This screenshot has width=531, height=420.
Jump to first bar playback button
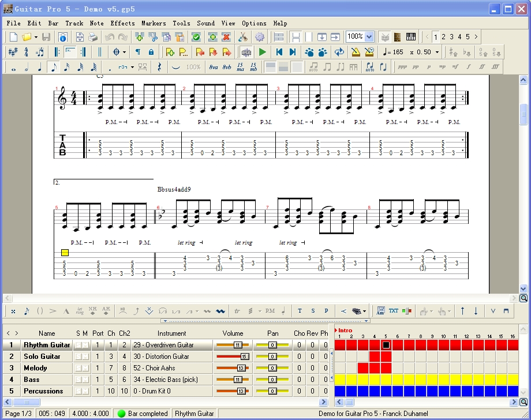click(x=279, y=52)
